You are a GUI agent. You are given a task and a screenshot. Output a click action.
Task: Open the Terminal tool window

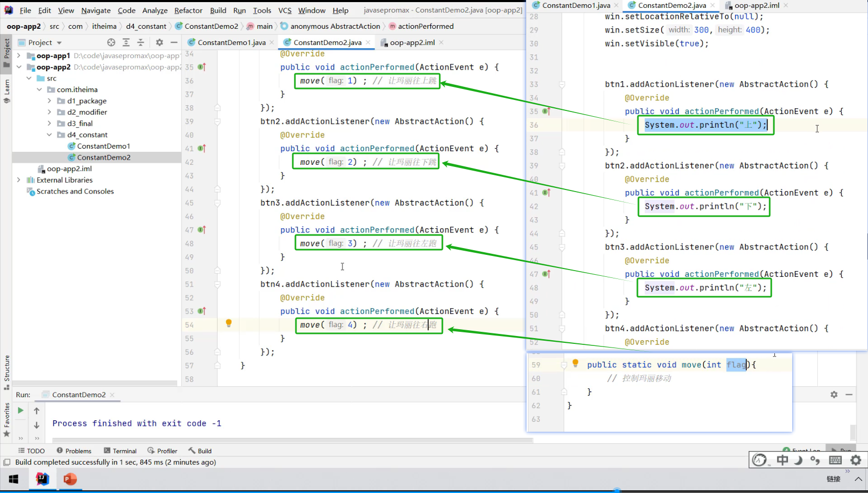tap(120, 451)
